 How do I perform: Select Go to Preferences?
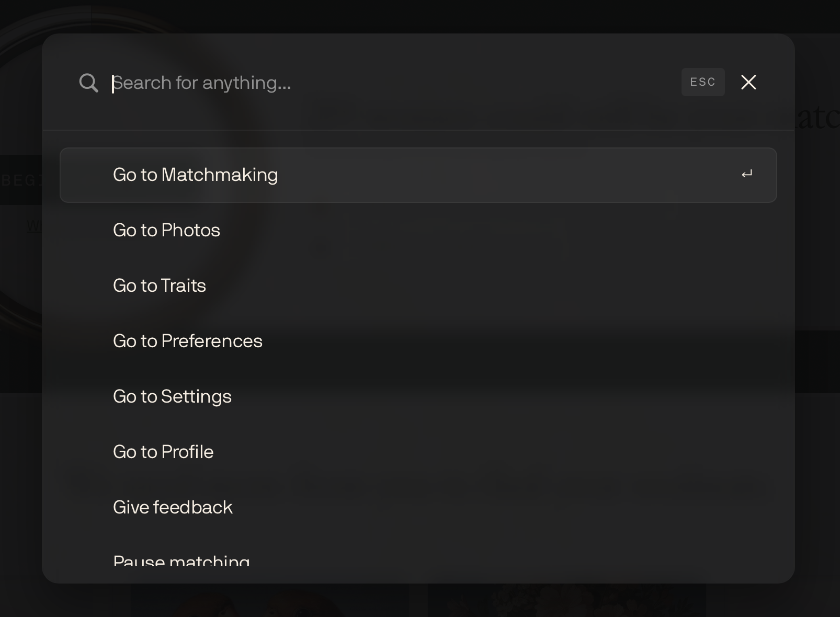[x=418, y=341]
